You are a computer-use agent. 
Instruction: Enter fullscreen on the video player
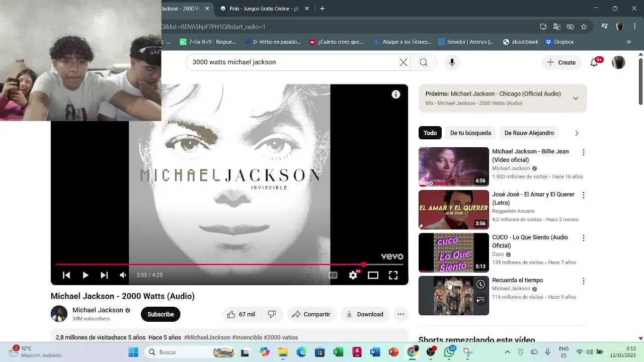pos(393,275)
